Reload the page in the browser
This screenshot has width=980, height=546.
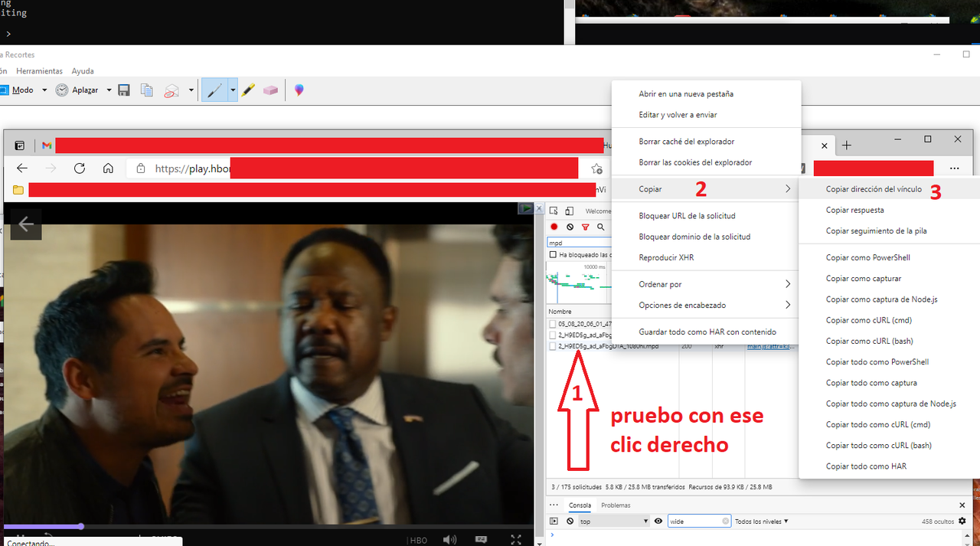80,168
